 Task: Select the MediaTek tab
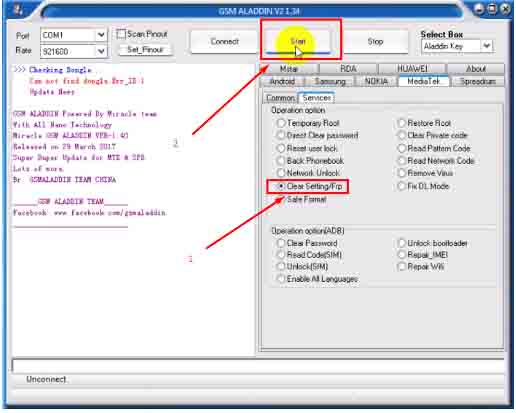click(x=424, y=81)
